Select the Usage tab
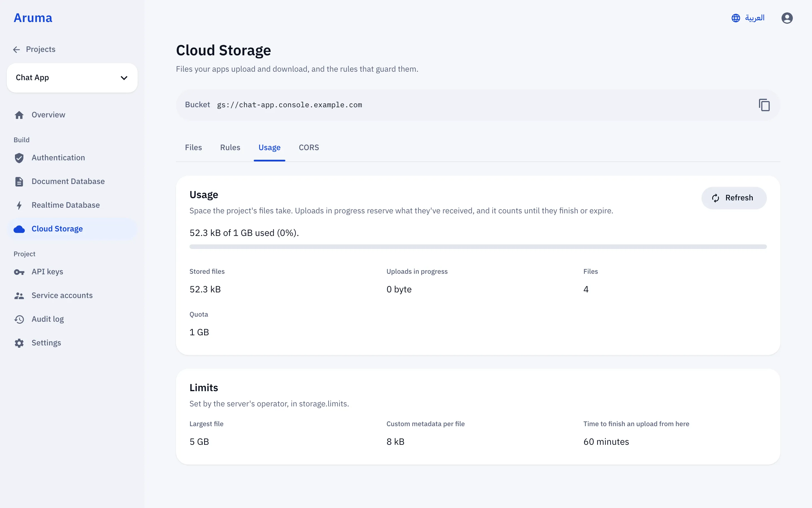Viewport: 812px width, 508px height. pyautogui.click(x=270, y=148)
